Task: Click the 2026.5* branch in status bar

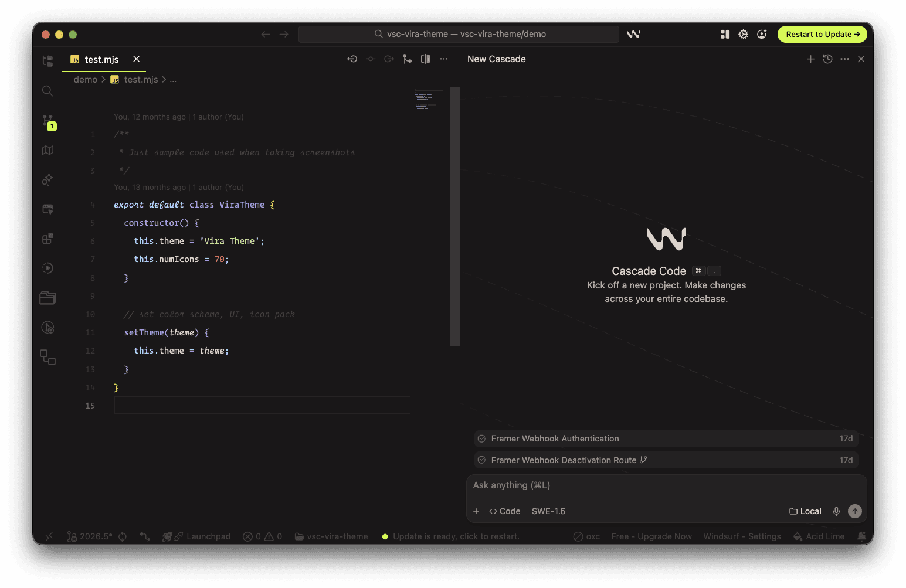Action: (x=90, y=536)
